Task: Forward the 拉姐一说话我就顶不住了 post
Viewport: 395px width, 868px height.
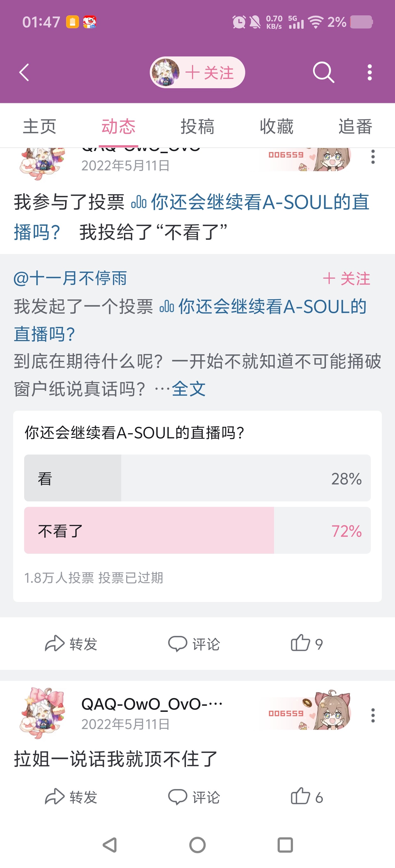Action: (x=71, y=797)
